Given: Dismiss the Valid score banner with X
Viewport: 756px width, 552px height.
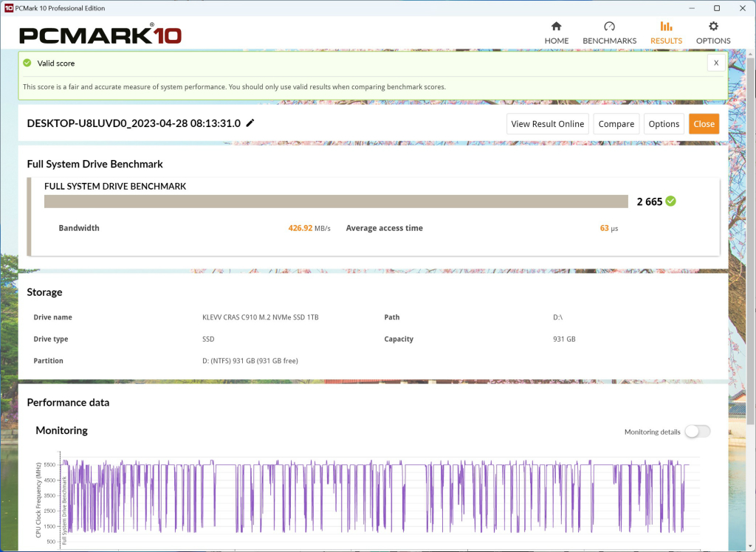Looking at the screenshot, I should pos(716,63).
